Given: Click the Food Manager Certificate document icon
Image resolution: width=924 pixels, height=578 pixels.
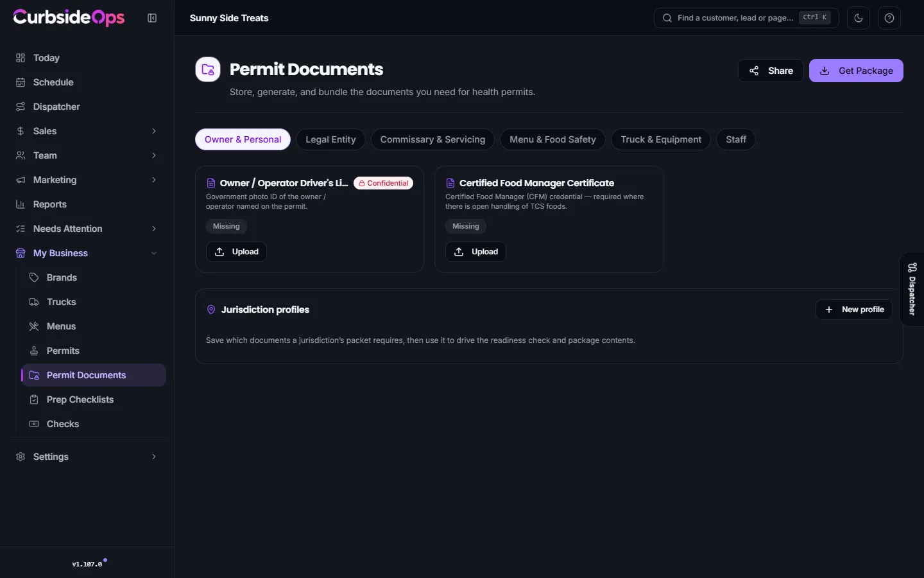Looking at the screenshot, I should coord(450,183).
